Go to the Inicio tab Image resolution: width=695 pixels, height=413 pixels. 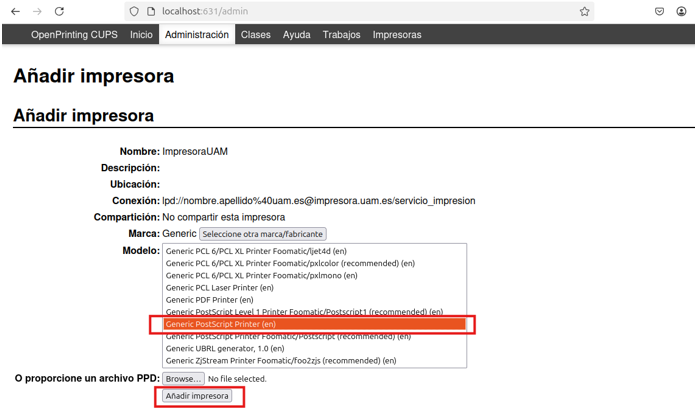[141, 35]
